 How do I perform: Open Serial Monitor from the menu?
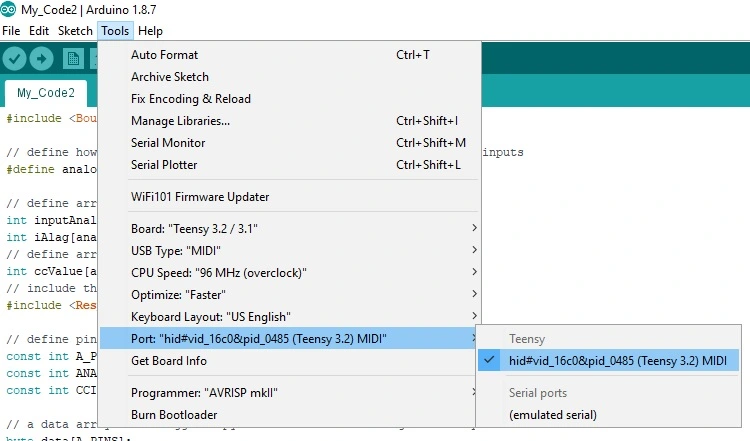[x=168, y=143]
